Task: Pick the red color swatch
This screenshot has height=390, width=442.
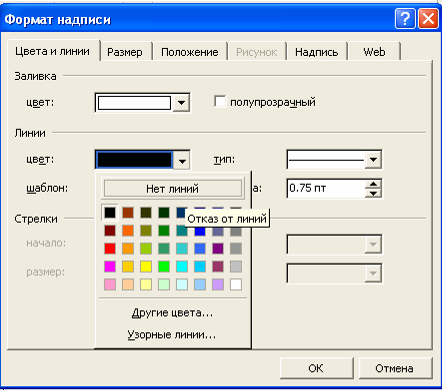Action: (x=110, y=248)
